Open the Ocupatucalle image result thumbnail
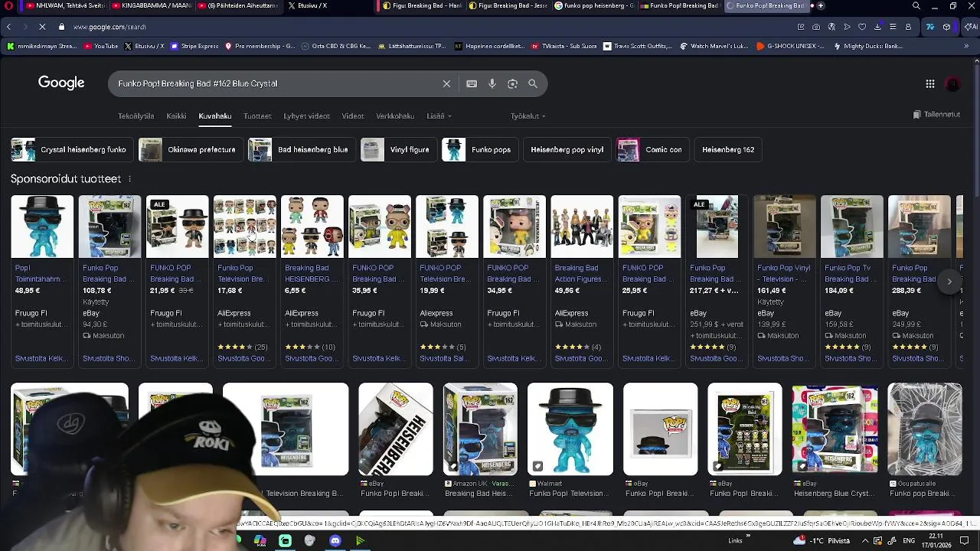This screenshot has height=551, width=980. pos(924,429)
